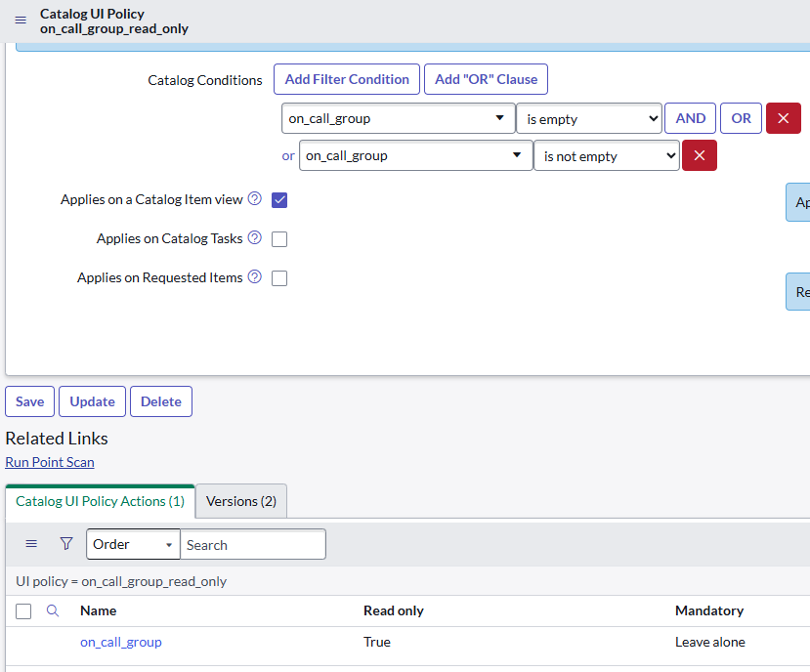Switch to the Versions (2) tab
Image resolution: width=810 pixels, height=672 pixels.
click(241, 501)
